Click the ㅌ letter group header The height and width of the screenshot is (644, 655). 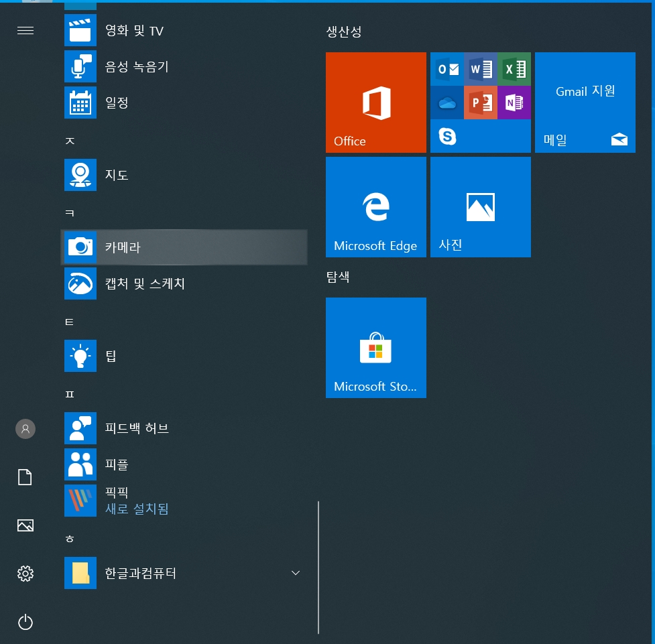70,322
